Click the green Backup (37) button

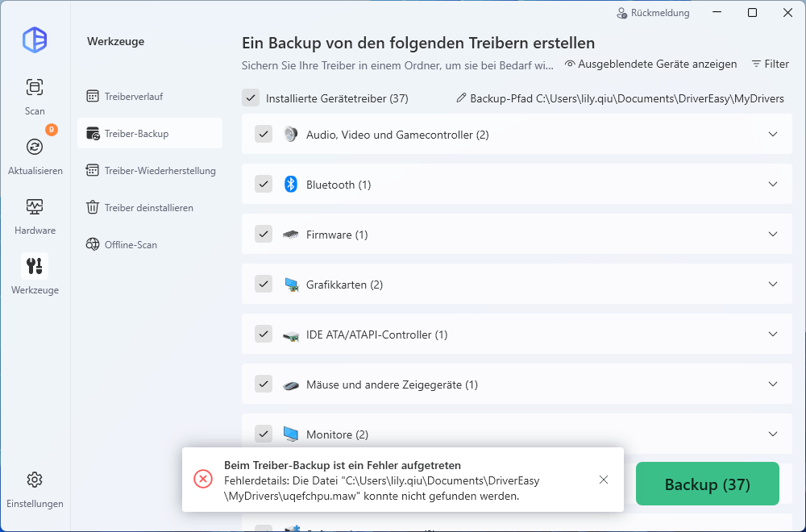708,484
